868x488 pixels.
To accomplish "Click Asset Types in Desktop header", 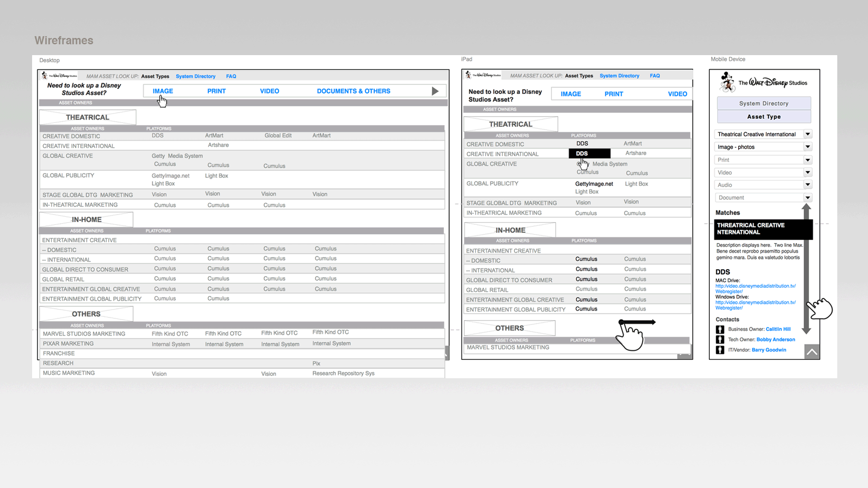I will click(155, 76).
